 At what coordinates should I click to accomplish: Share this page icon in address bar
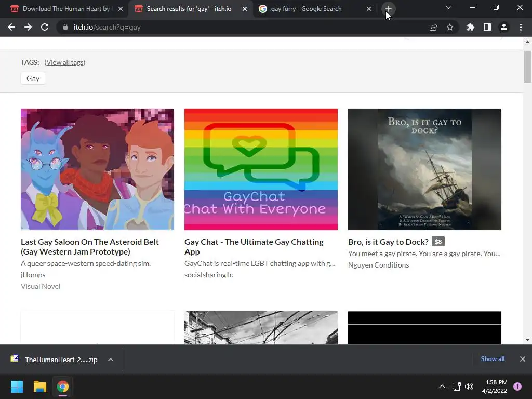(x=433, y=27)
